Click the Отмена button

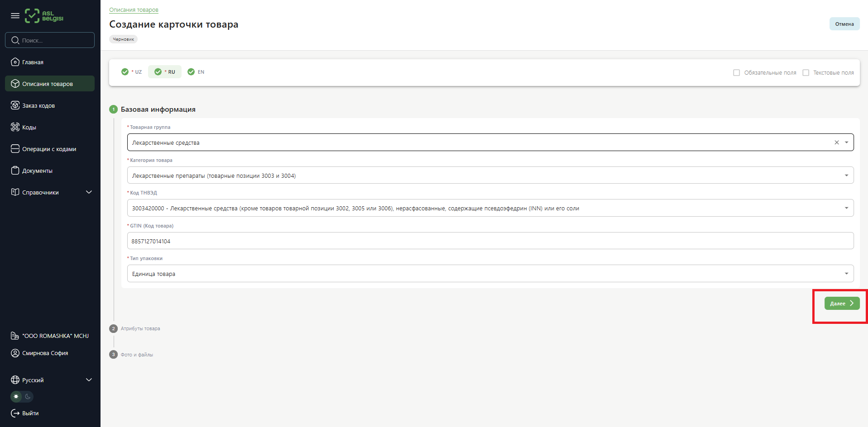pyautogui.click(x=844, y=24)
